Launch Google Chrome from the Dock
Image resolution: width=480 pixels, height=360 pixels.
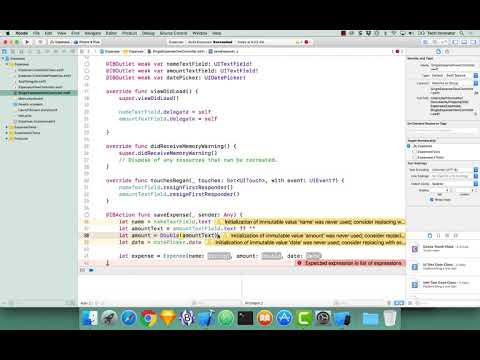click(x=148, y=318)
